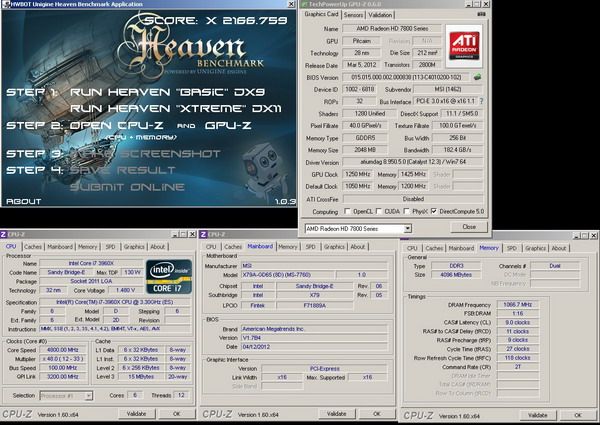Click the GPU-Z camera screenshot icon
The image size is (600, 425).
(481, 14)
